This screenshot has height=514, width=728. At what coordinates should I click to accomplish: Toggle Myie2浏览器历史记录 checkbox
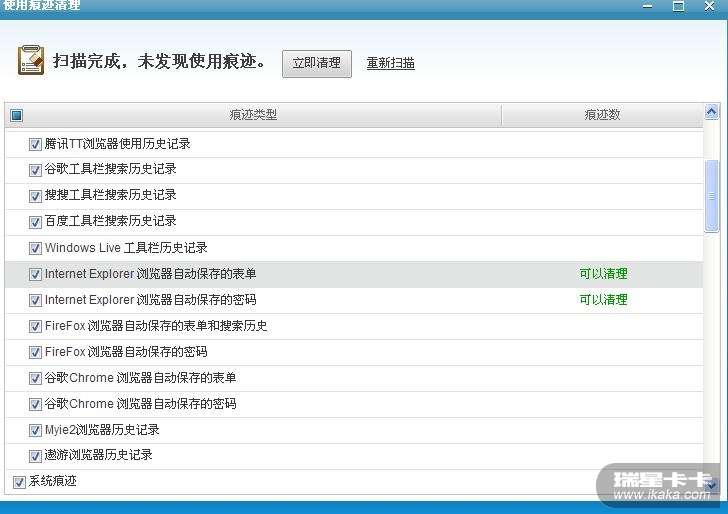point(35,430)
